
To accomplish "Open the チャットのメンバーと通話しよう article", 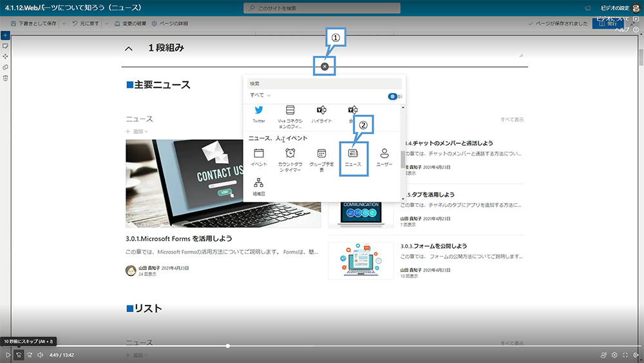I will (x=448, y=143).
